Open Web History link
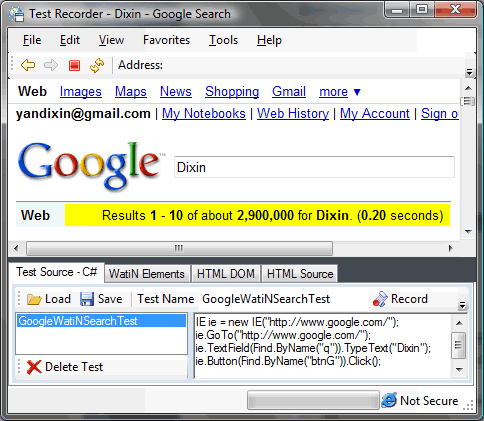Screen dimensions: 484x421 [293, 114]
